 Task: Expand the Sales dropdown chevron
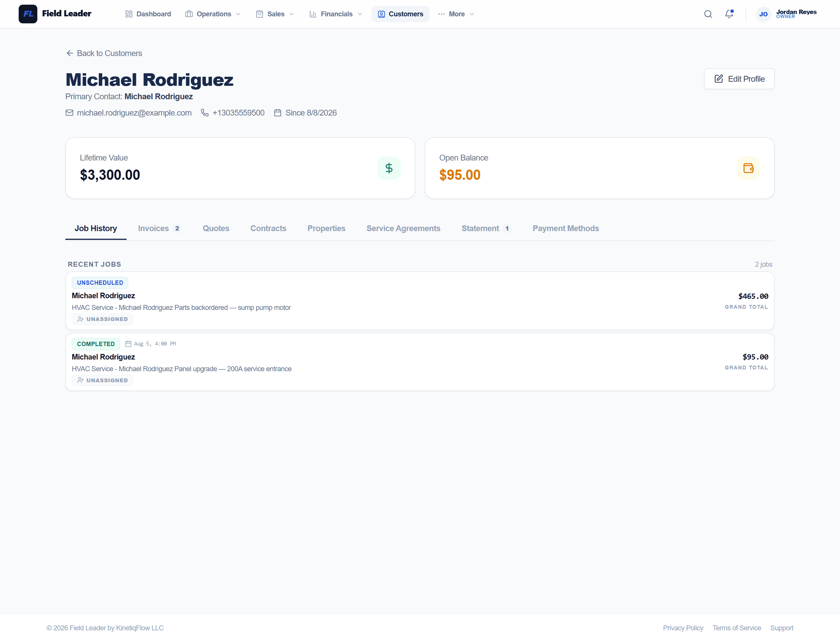point(291,14)
